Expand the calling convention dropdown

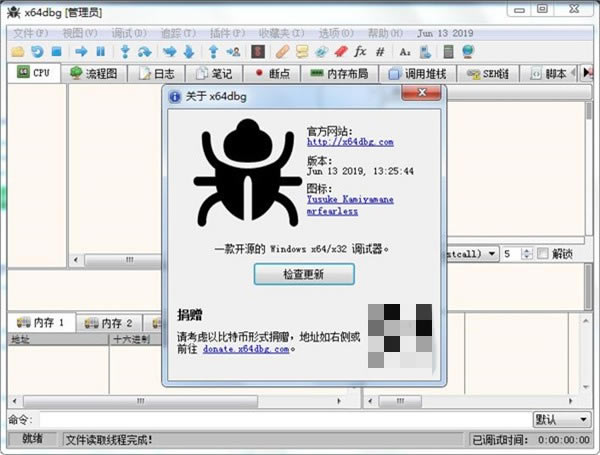[492, 254]
